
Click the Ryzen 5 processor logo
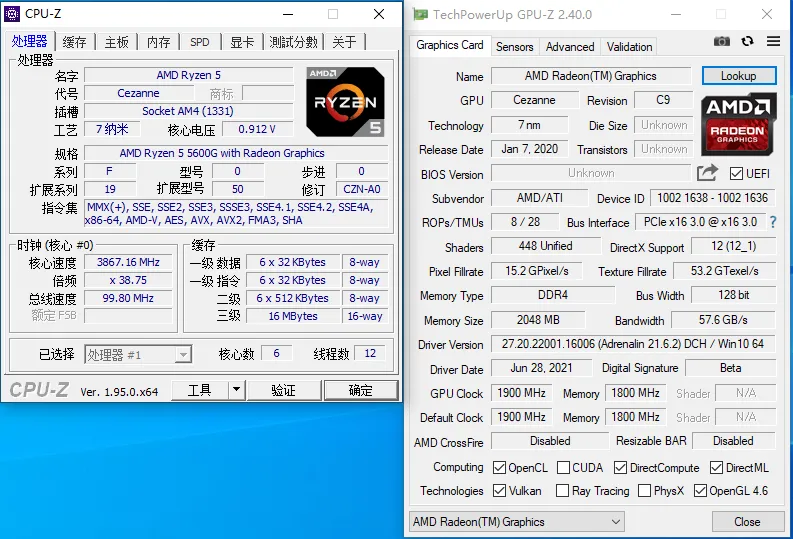pyautogui.click(x=345, y=102)
